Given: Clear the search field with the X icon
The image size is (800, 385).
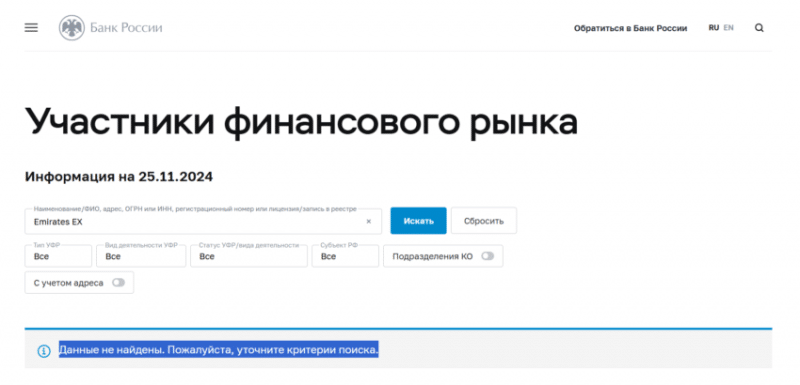Looking at the screenshot, I should (x=368, y=222).
